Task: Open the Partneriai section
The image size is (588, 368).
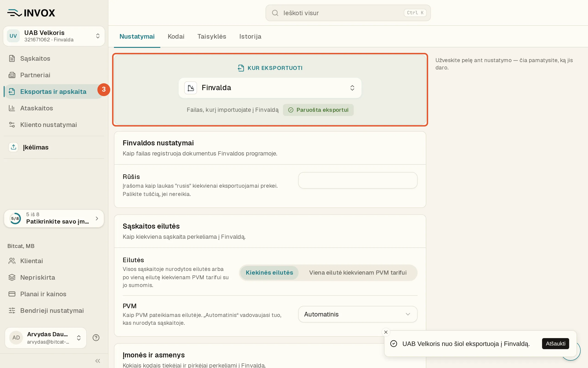Action: 54,75
